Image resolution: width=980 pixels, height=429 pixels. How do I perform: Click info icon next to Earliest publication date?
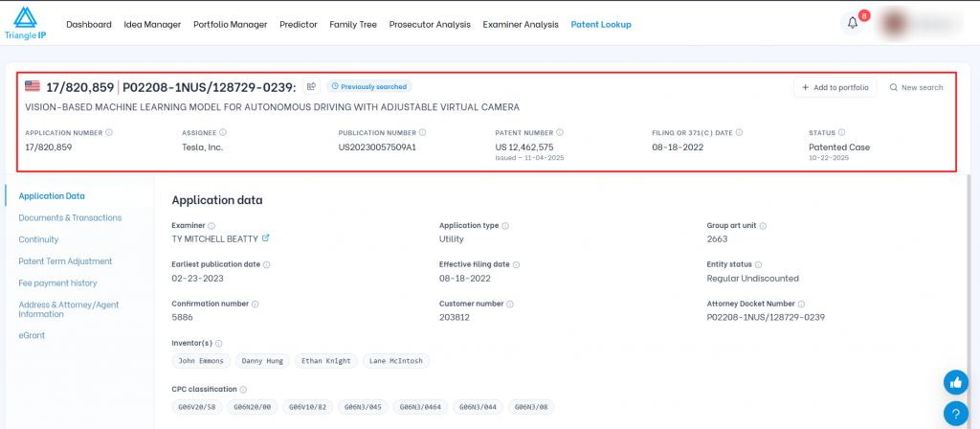(x=267, y=264)
